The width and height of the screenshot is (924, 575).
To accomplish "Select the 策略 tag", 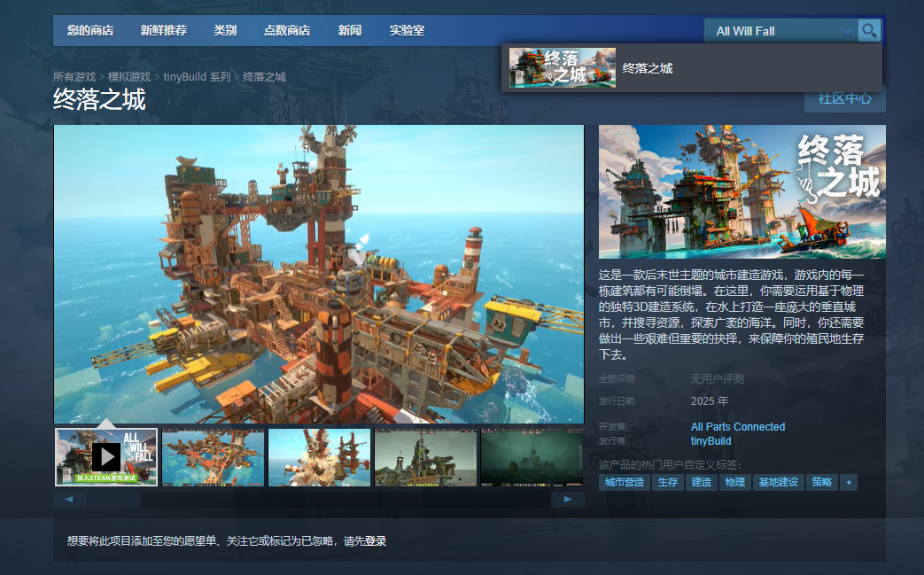I will point(820,482).
